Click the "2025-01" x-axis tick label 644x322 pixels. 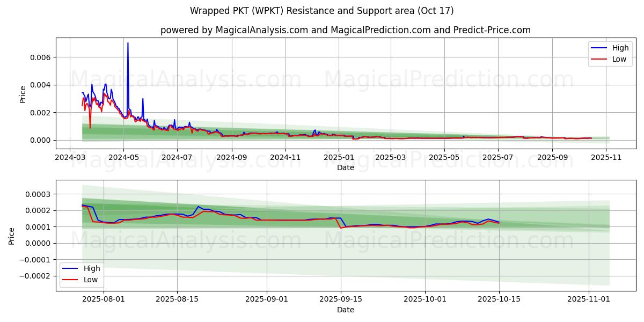tap(338, 158)
